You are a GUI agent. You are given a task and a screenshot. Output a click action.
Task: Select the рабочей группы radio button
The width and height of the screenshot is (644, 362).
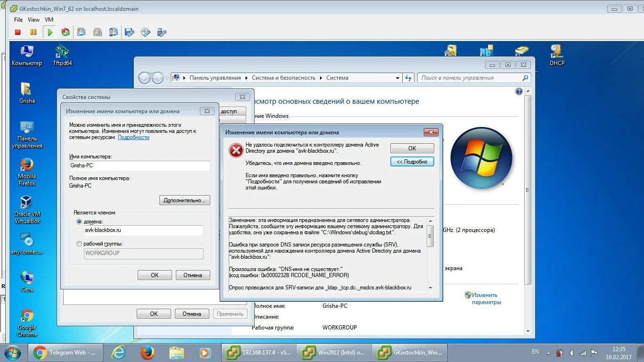tap(79, 244)
